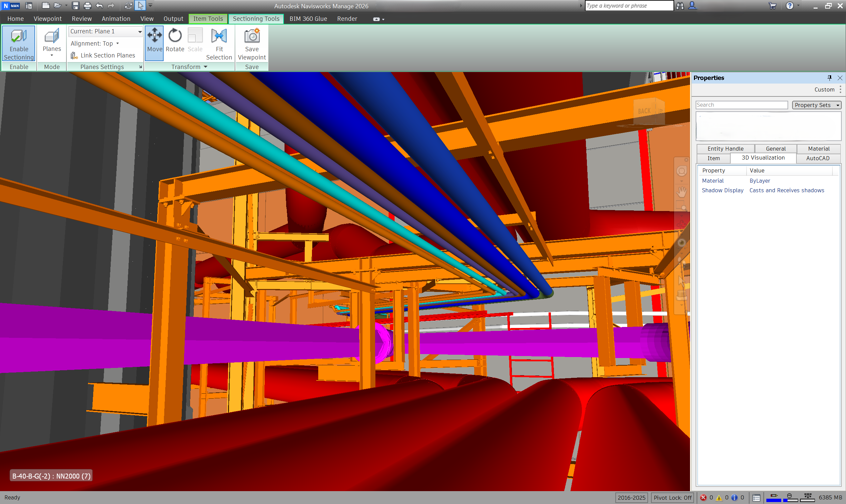The width and height of the screenshot is (846, 504).
Task: Toggle the Pivot Lock status button
Action: (672, 497)
